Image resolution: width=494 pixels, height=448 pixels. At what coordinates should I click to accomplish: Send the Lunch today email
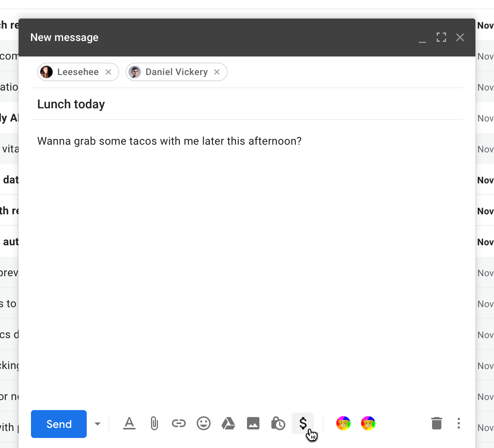click(x=58, y=424)
